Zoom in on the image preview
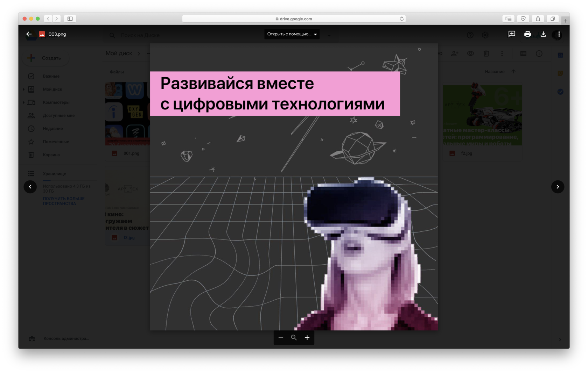This screenshot has height=373, width=588. (307, 338)
